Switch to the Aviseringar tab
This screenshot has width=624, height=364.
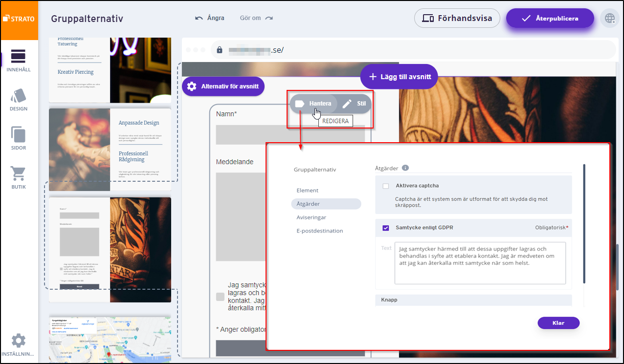tap(311, 217)
